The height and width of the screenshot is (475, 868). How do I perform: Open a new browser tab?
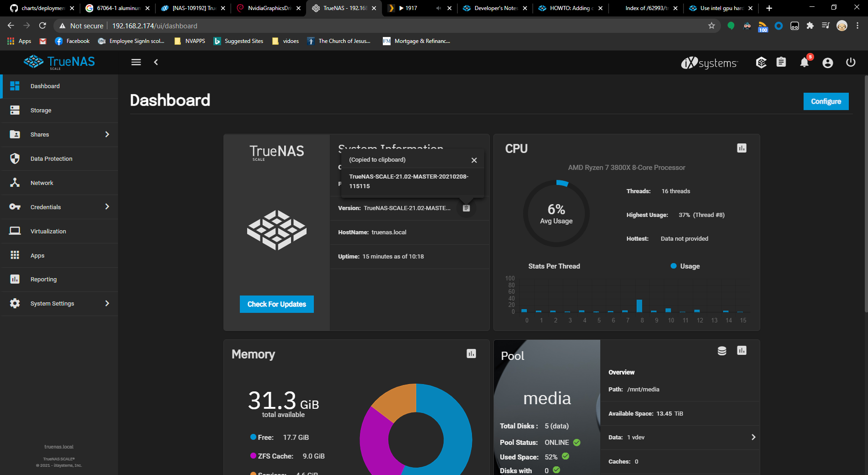(769, 8)
